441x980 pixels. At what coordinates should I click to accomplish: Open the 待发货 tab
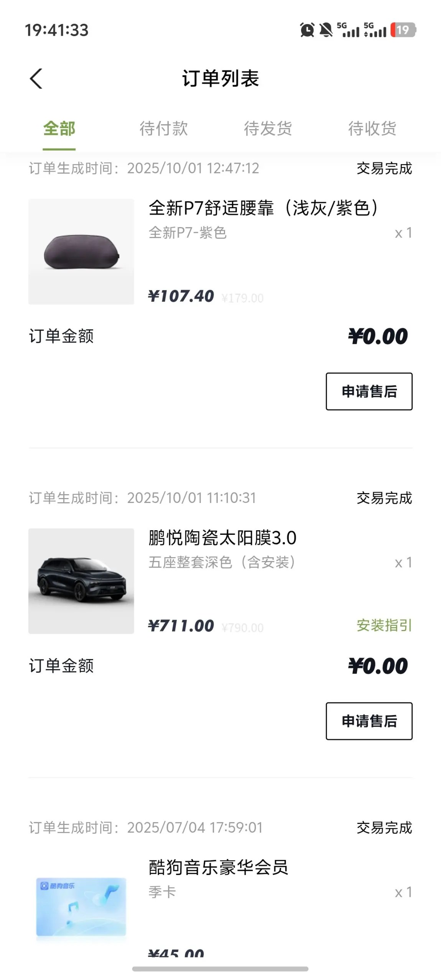click(268, 128)
